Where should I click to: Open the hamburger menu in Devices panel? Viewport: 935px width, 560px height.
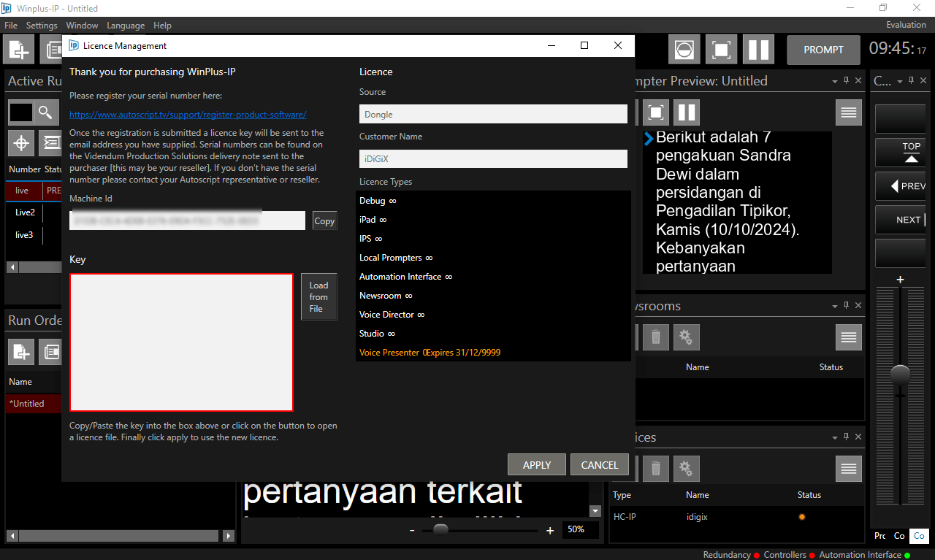coord(849,468)
